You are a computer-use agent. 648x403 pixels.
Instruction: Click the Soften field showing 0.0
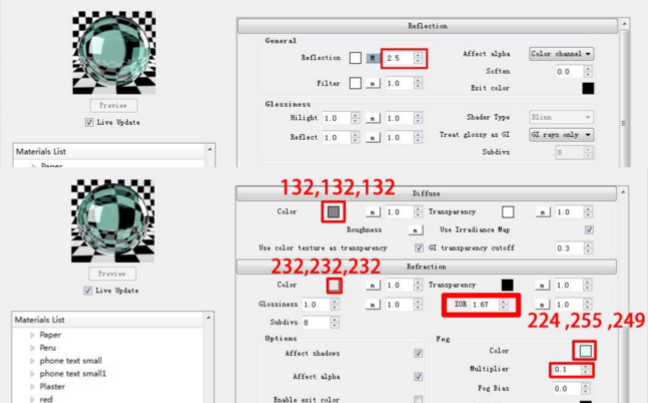pos(569,72)
